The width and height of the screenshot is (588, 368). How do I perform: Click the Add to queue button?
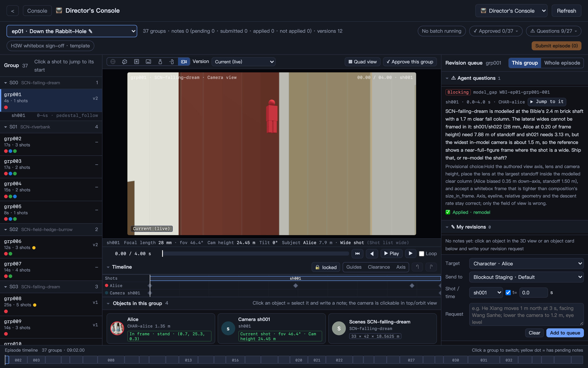565,333
